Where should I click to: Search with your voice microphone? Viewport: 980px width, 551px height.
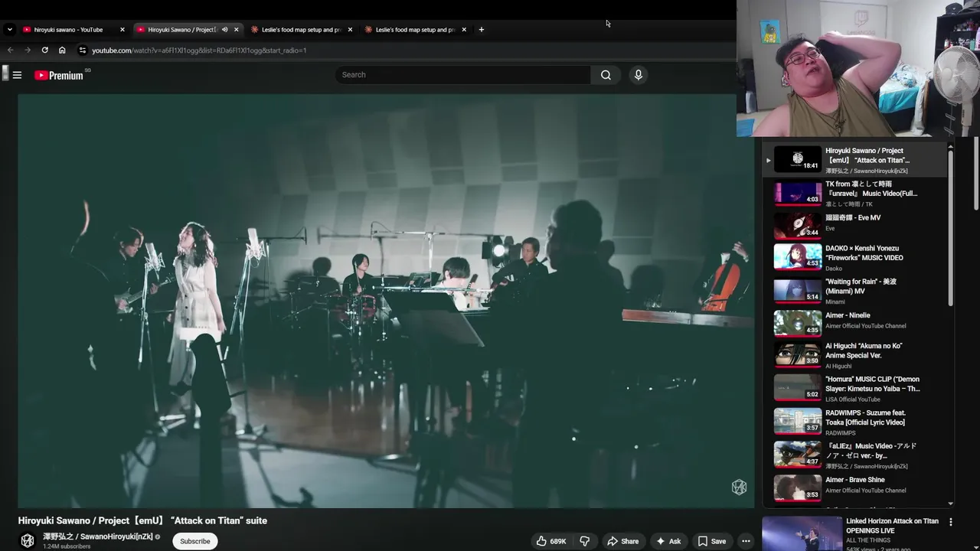click(x=638, y=75)
